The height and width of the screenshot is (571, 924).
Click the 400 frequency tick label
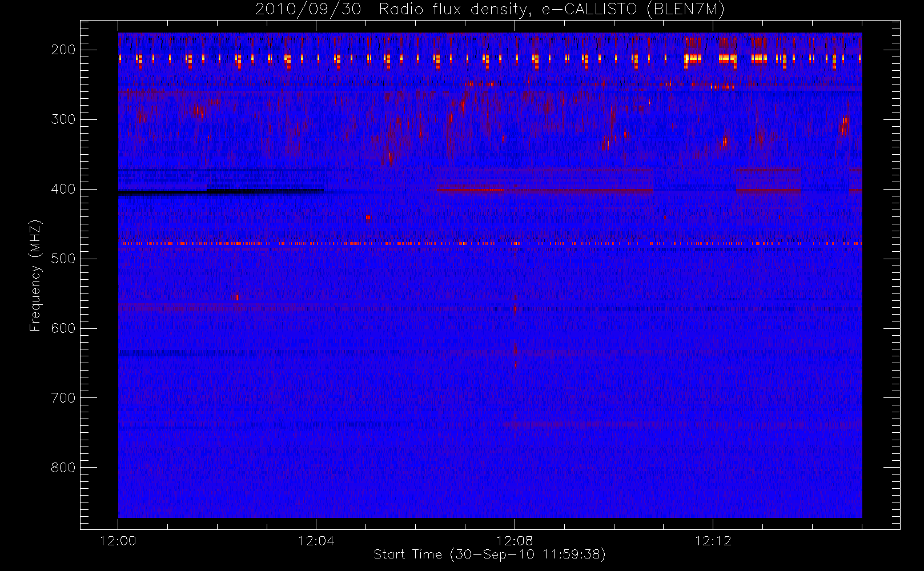[63, 189]
